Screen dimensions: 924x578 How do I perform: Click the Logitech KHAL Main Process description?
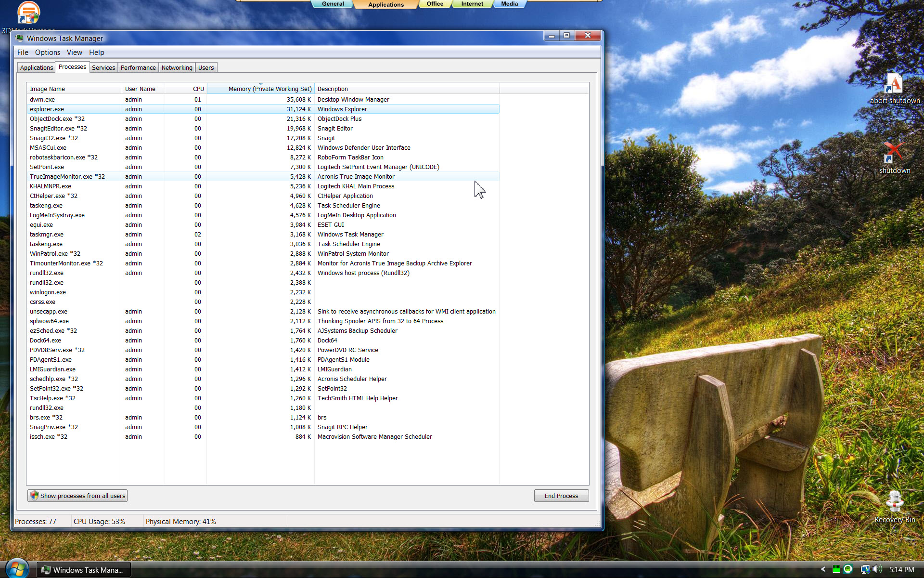coord(356,186)
